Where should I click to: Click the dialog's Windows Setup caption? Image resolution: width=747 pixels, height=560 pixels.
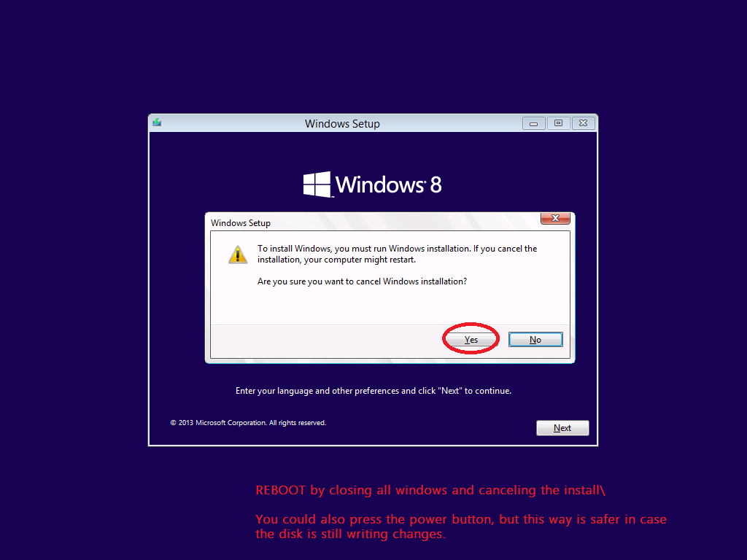(x=241, y=223)
